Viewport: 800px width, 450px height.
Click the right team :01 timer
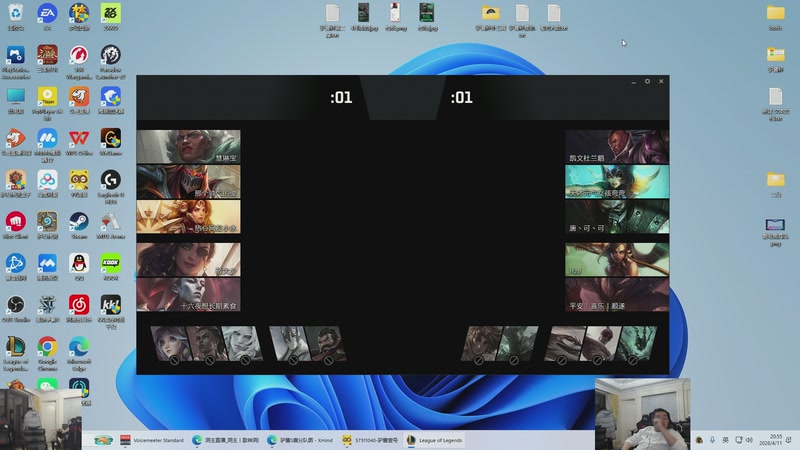click(x=462, y=97)
